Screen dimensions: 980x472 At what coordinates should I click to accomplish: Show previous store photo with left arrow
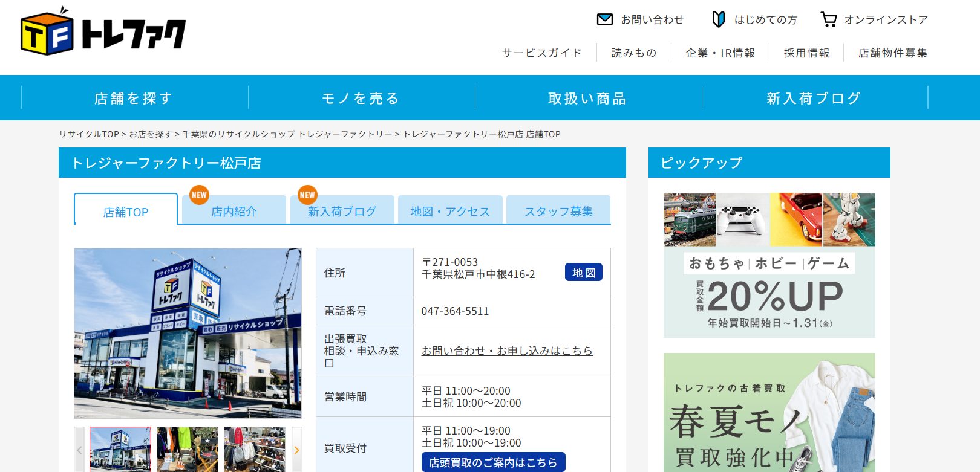coord(79,450)
